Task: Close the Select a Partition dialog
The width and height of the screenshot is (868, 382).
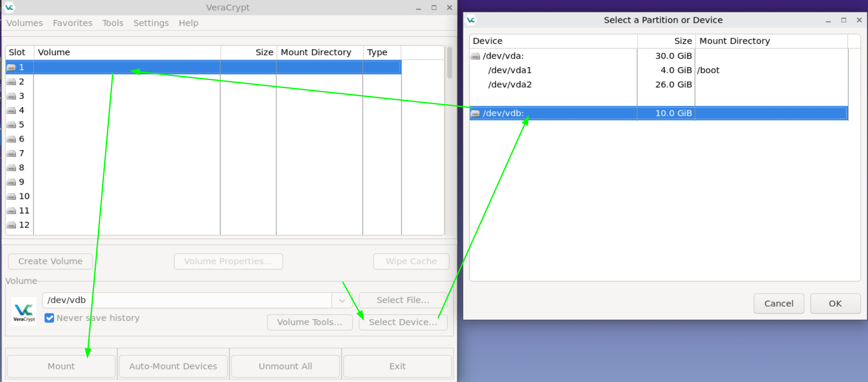Action: [x=859, y=20]
